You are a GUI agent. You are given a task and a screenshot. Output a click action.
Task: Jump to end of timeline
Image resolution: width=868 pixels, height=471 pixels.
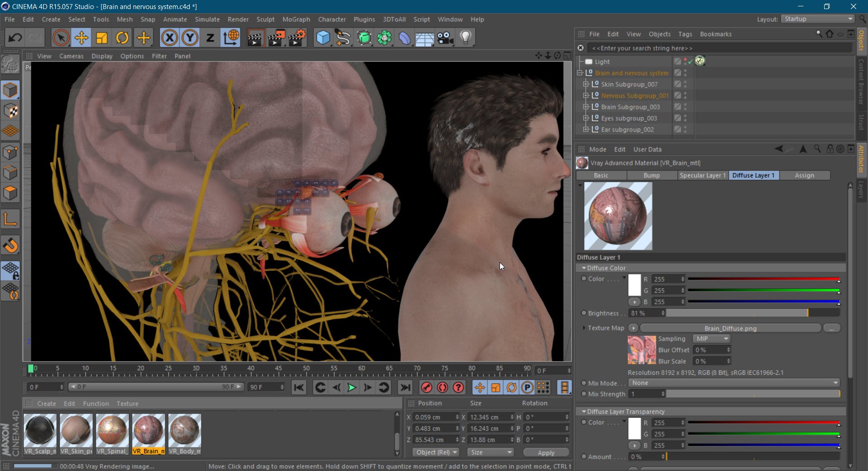[406, 387]
